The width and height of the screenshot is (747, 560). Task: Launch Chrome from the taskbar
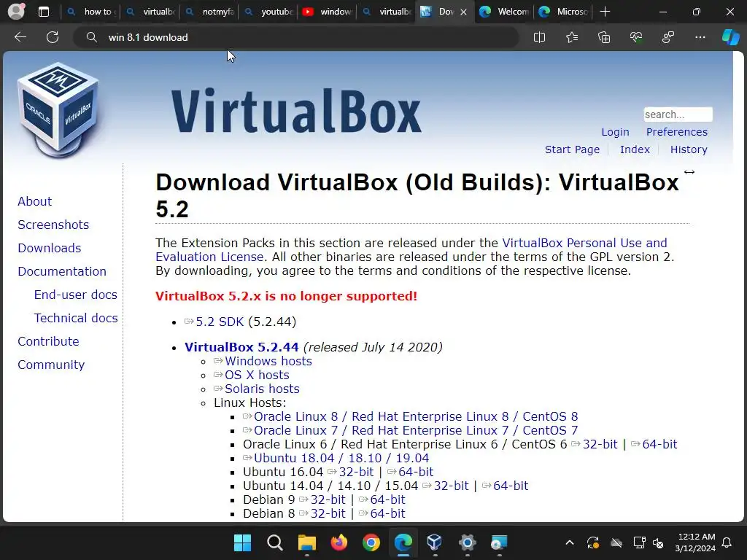point(371,542)
